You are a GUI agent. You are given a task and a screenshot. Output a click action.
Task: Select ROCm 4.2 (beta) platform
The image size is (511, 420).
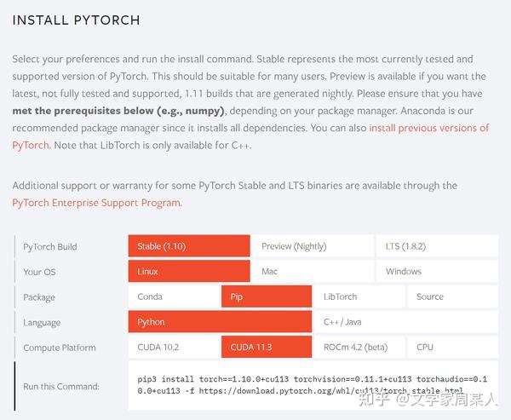click(359, 348)
